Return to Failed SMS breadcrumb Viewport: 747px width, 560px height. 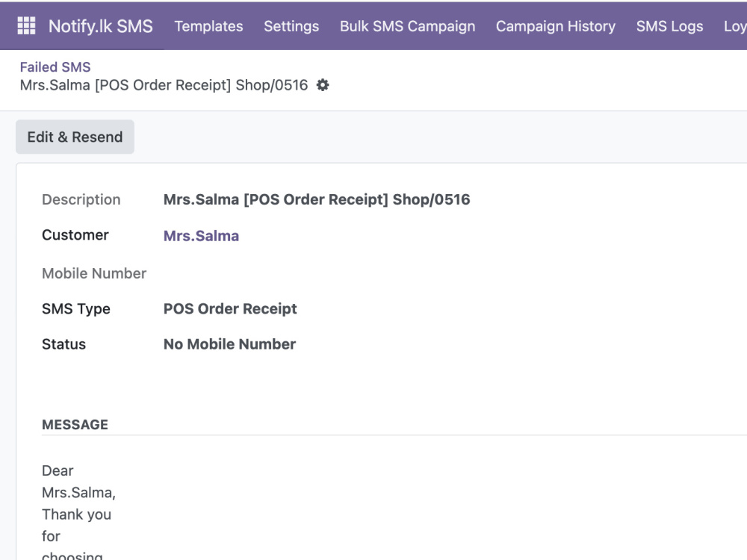[55, 67]
